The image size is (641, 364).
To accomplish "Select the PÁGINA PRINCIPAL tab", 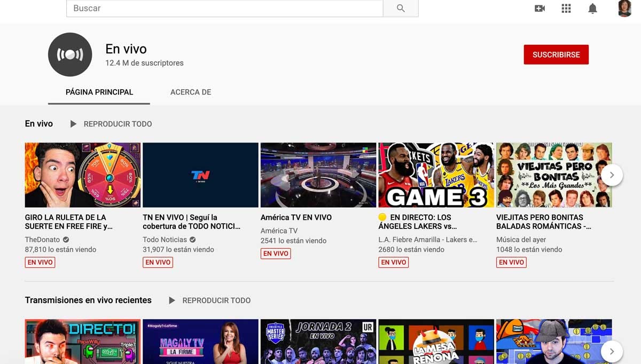I will 99,92.
